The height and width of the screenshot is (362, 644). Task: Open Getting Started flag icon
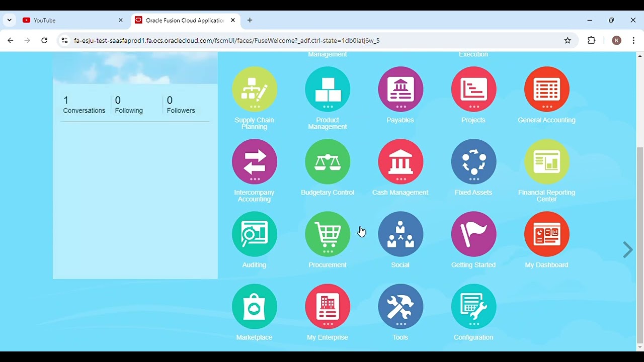click(x=473, y=234)
